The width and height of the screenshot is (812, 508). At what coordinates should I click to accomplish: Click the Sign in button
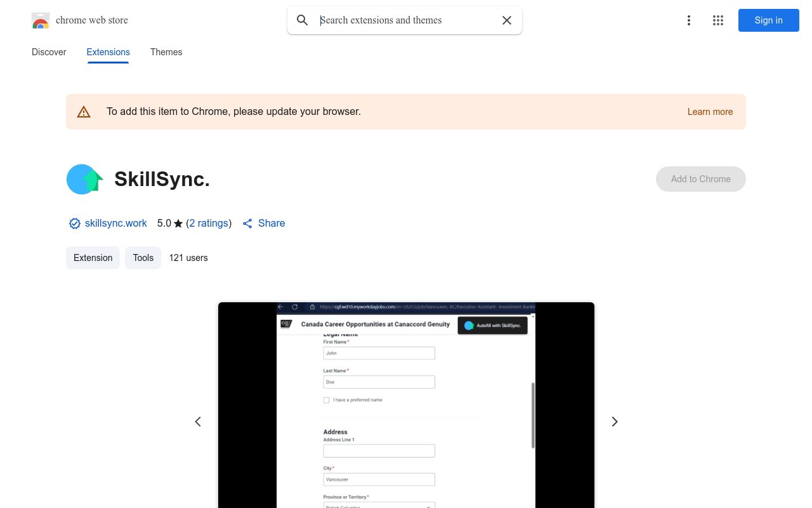click(769, 20)
